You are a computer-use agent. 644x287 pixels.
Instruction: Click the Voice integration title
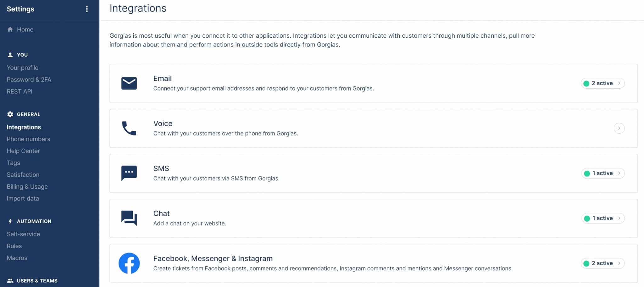163,124
